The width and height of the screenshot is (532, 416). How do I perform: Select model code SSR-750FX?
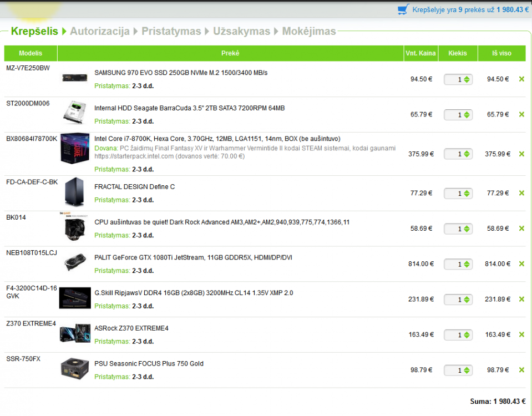[x=23, y=359]
